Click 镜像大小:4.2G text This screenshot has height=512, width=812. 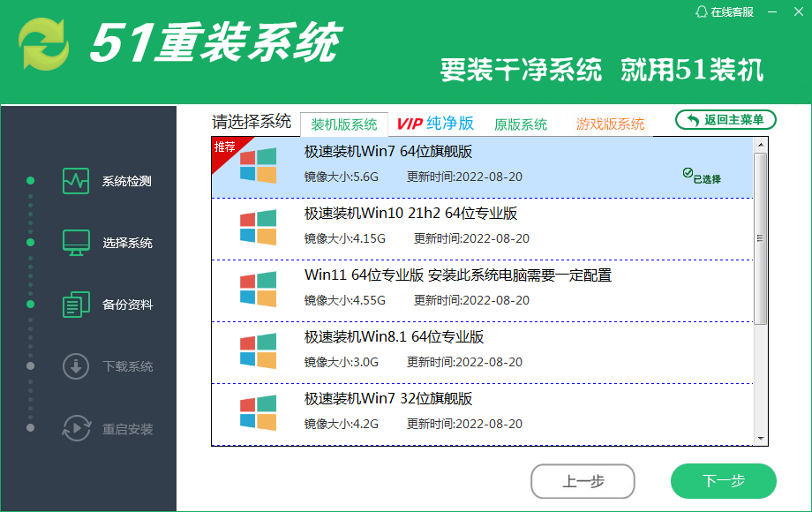coord(342,424)
